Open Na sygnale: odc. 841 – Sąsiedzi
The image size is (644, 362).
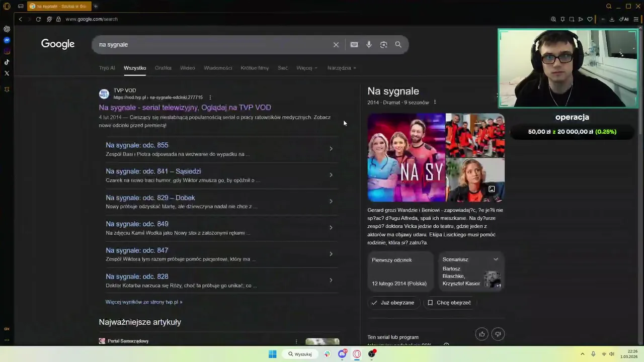(153, 171)
